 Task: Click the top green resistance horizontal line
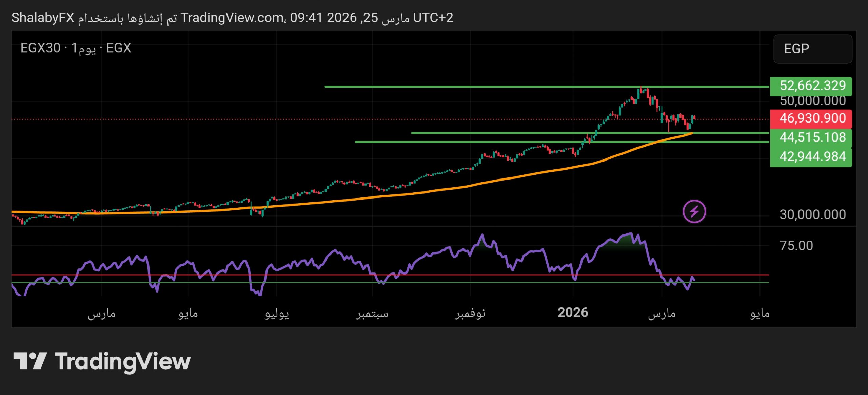tap(475, 87)
